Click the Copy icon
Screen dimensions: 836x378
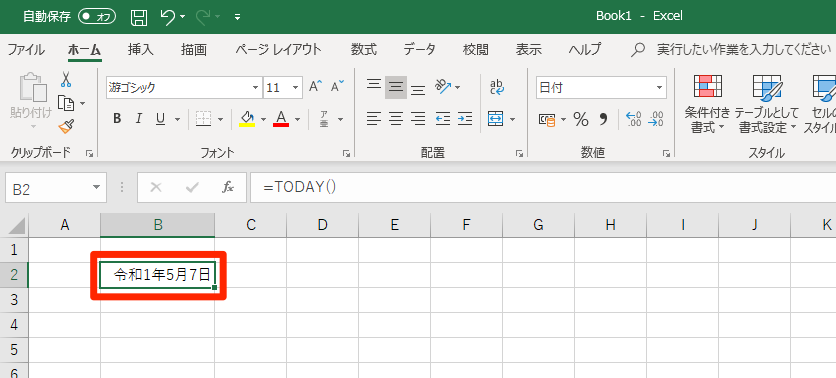click(66, 102)
